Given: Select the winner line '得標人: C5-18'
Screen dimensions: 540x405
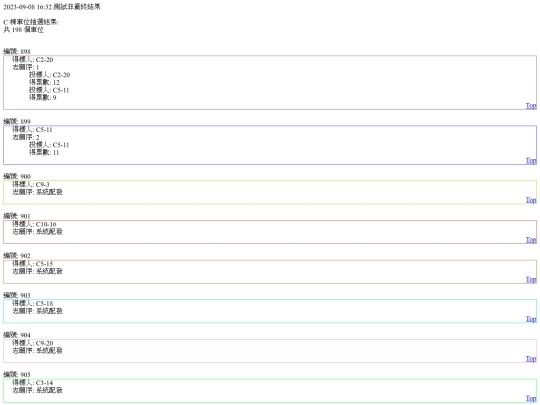Looking at the screenshot, I should point(33,303).
